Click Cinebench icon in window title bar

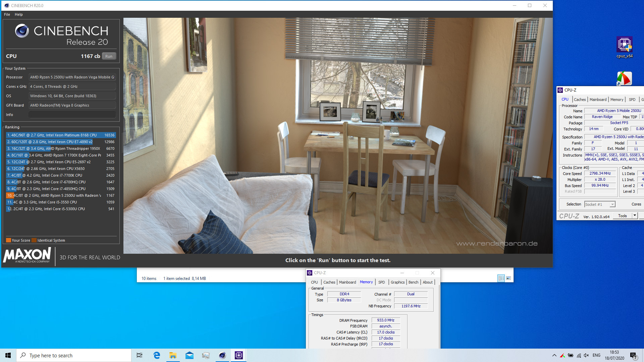(6, 5)
